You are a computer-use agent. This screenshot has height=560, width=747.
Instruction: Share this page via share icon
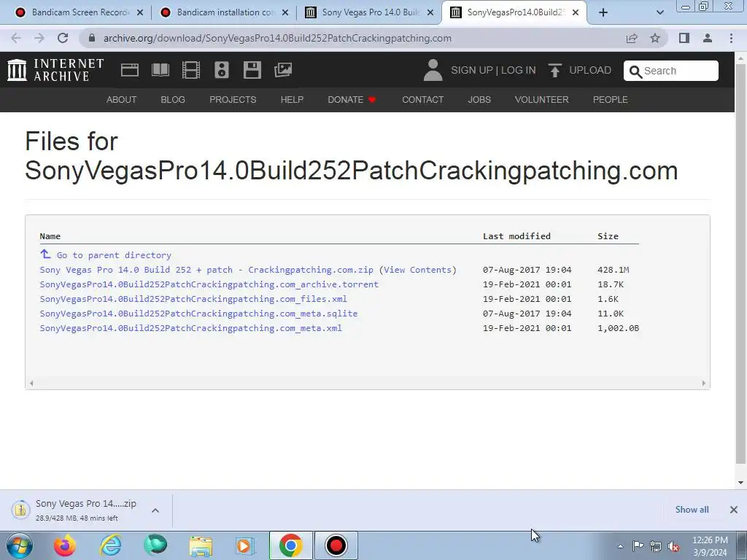click(x=632, y=38)
